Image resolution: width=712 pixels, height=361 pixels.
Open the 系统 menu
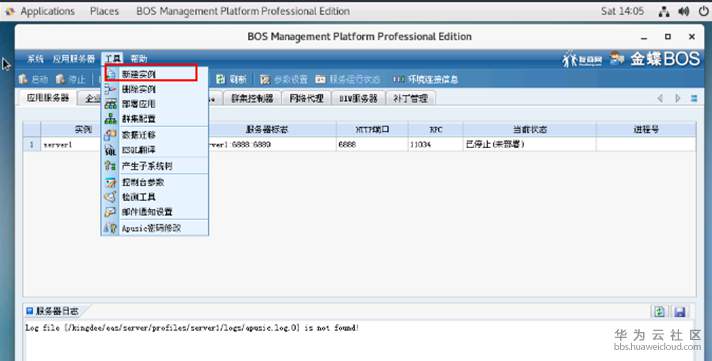point(35,59)
